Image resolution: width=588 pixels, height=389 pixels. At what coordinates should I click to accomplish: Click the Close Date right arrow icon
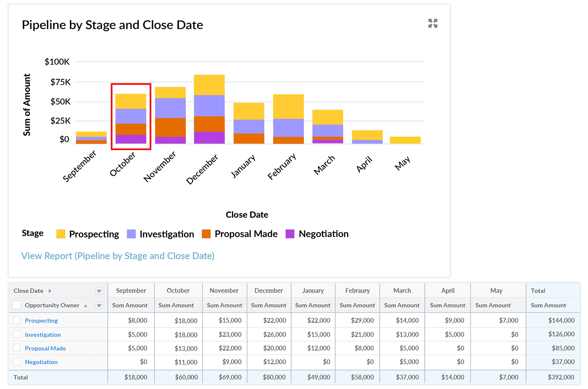coord(50,291)
